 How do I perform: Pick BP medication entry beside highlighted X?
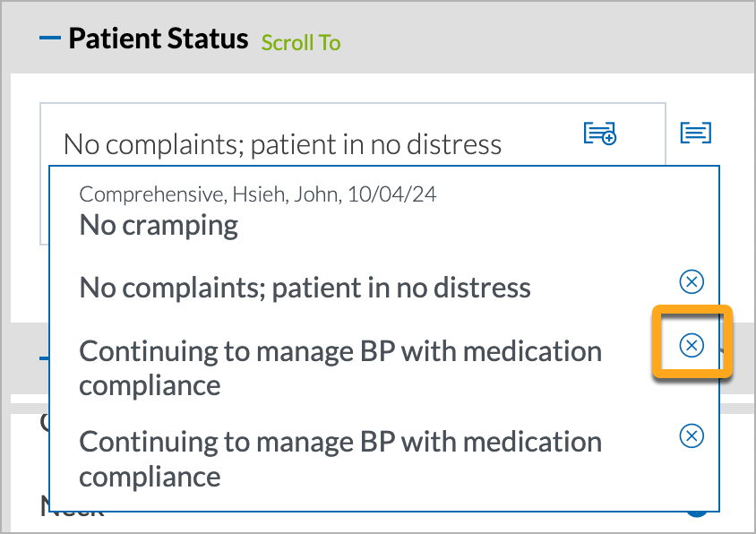[340, 368]
